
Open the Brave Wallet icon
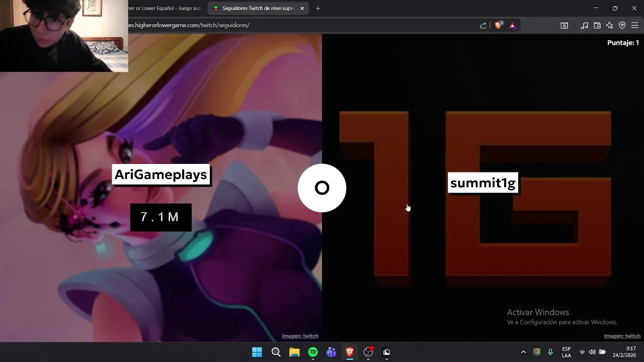(597, 25)
